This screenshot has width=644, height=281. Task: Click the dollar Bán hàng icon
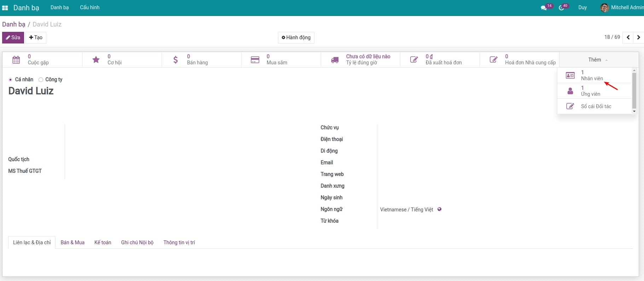pyautogui.click(x=175, y=60)
